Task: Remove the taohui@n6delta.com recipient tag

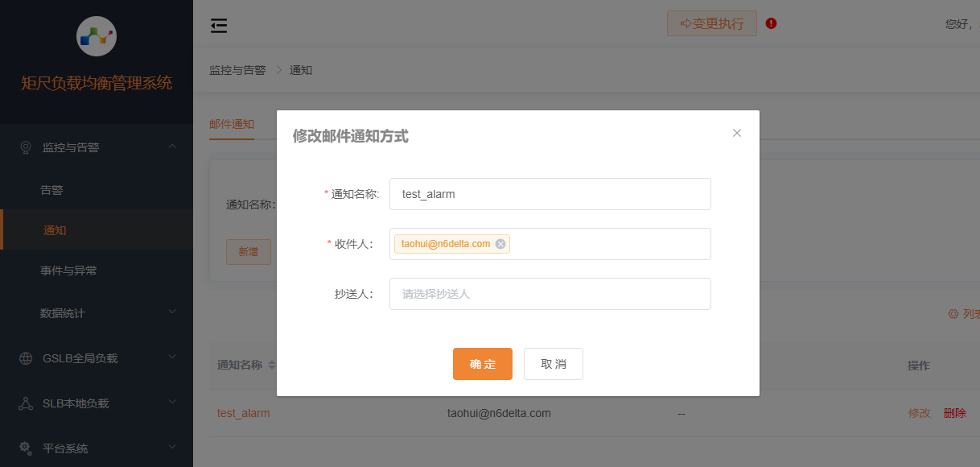Action: point(500,243)
